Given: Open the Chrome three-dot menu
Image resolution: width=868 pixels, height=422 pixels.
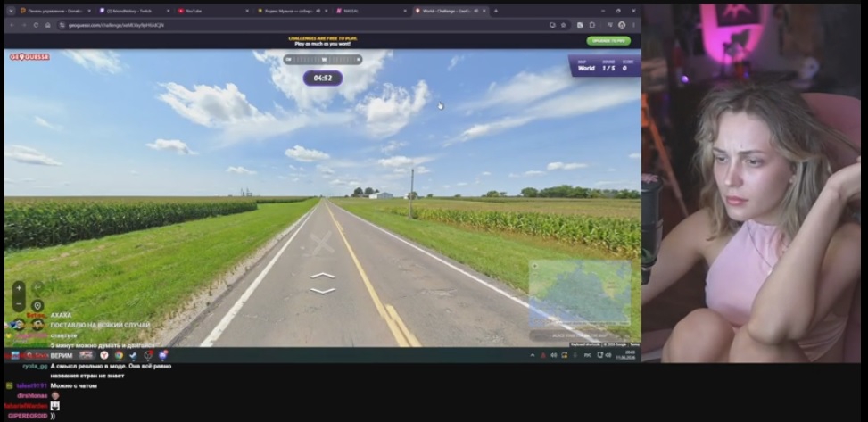Looking at the screenshot, I should (634, 25).
